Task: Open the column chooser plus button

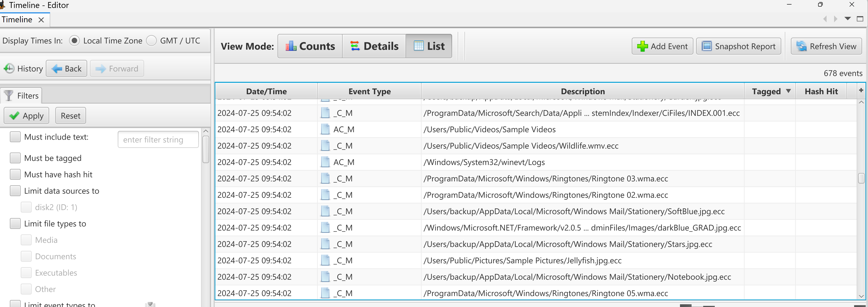Action: pos(861,90)
